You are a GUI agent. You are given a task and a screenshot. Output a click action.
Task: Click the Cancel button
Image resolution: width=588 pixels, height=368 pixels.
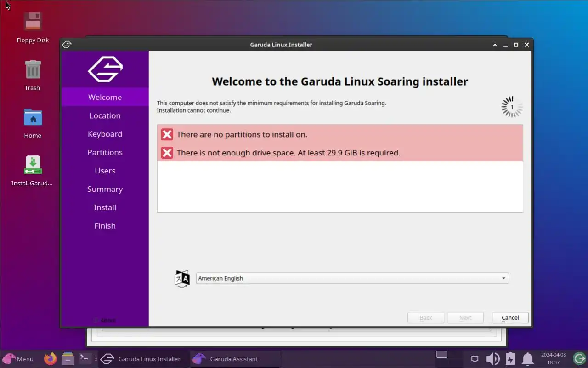point(510,318)
